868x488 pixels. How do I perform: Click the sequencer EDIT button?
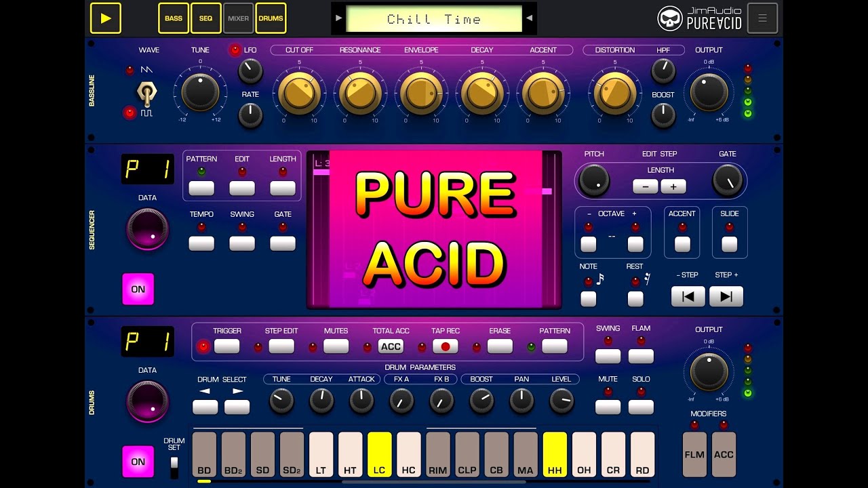[x=242, y=188]
